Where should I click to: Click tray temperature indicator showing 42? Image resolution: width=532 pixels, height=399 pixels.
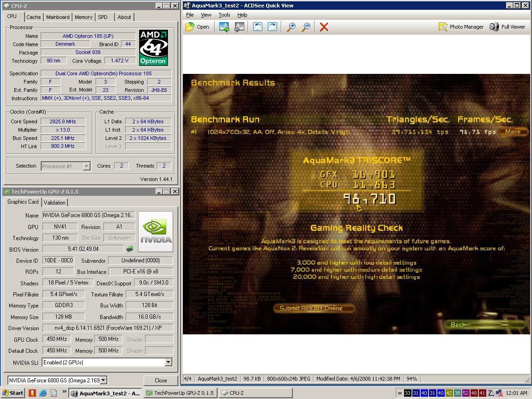coord(449,393)
